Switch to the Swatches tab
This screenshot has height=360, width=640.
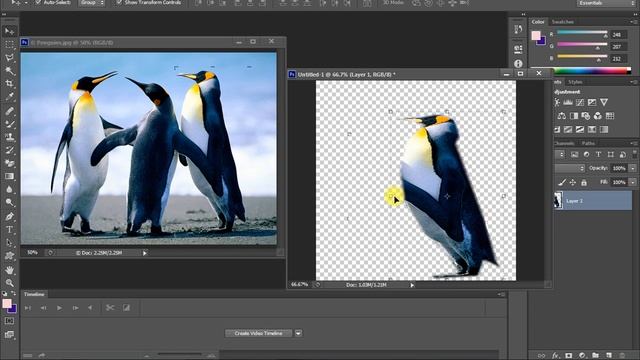pos(562,22)
